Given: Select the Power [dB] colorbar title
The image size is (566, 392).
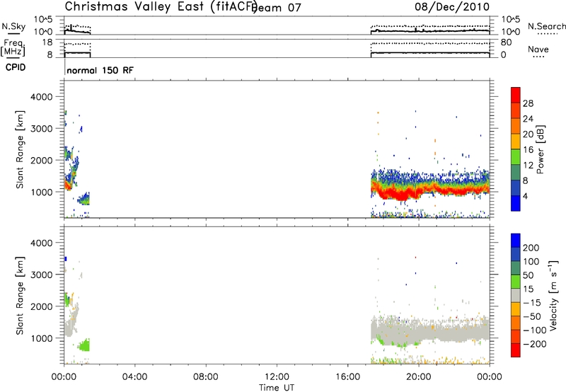Looking at the screenshot, I should point(540,149).
